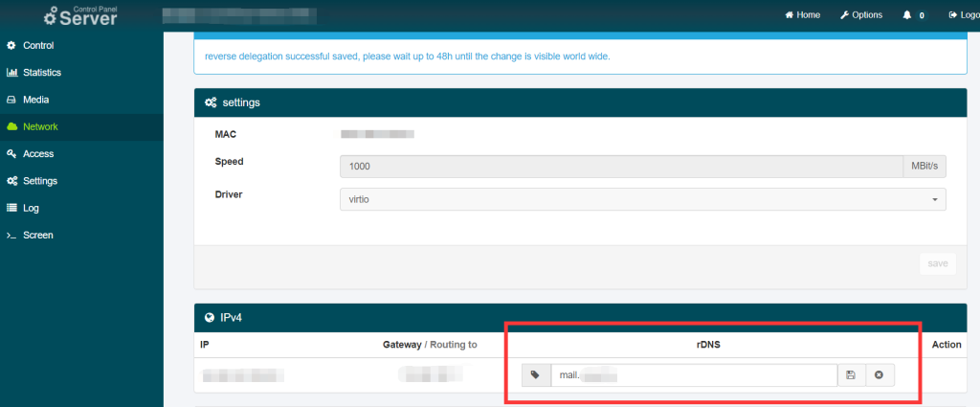
Task: Open the Media sidebar item
Action: pyautogui.click(x=81, y=100)
